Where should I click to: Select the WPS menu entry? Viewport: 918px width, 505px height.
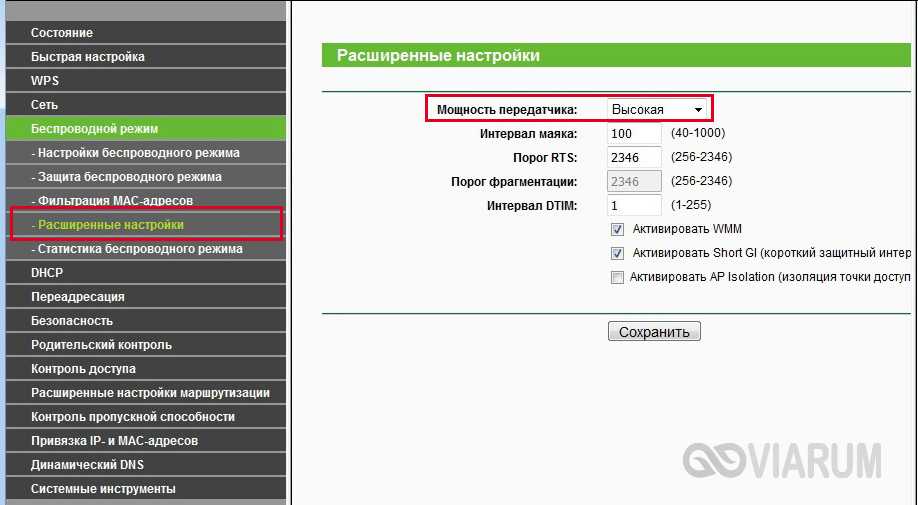(146, 81)
